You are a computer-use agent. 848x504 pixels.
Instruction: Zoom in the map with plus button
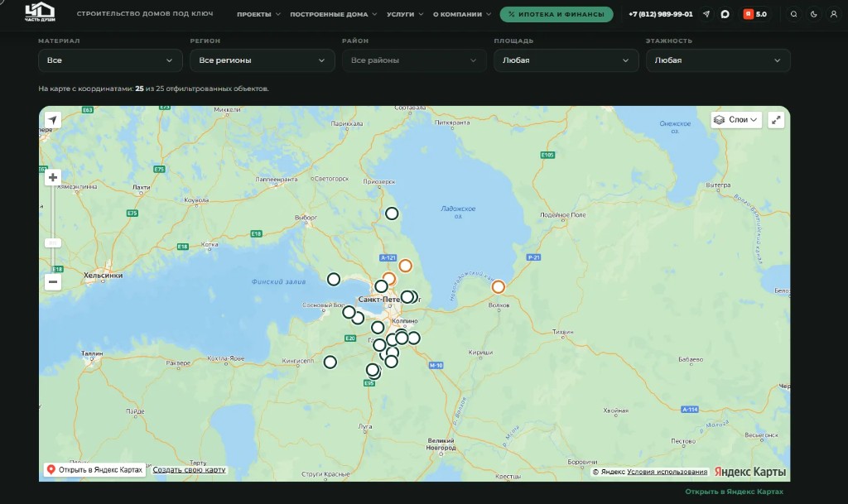(x=52, y=177)
